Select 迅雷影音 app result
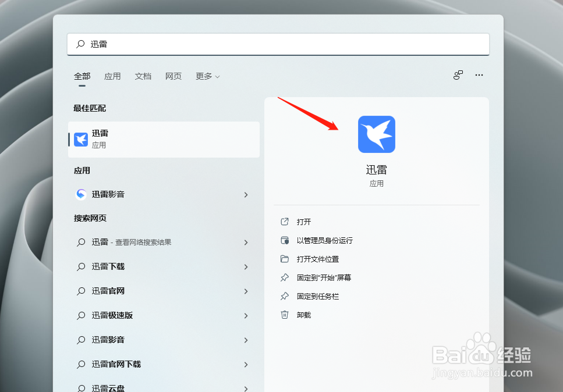563x392 pixels. pos(164,194)
